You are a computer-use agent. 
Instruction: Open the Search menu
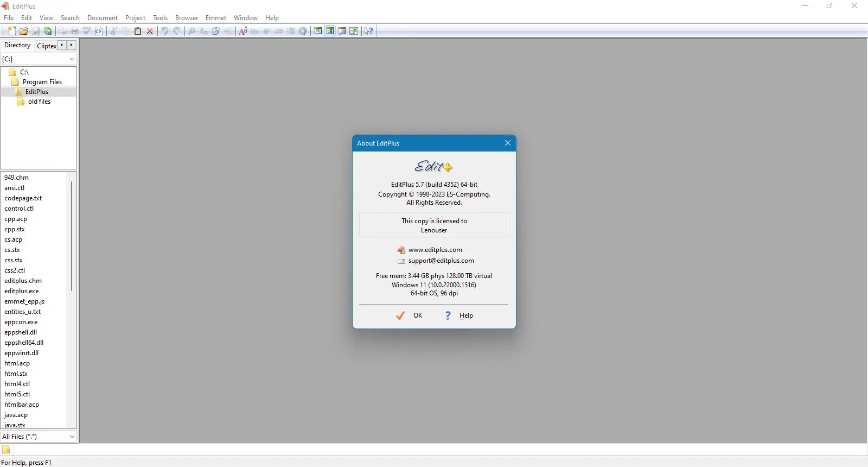70,18
